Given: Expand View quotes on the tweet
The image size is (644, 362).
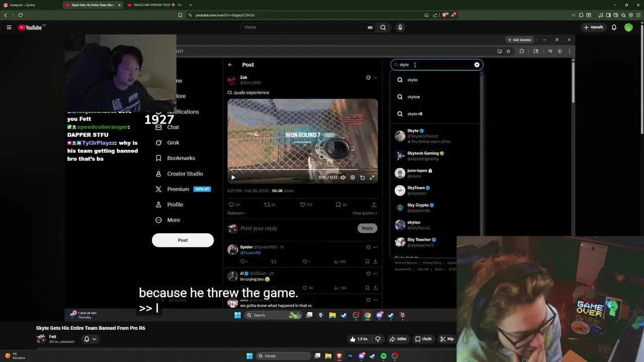Looking at the screenshot, I should pos(365,213).
